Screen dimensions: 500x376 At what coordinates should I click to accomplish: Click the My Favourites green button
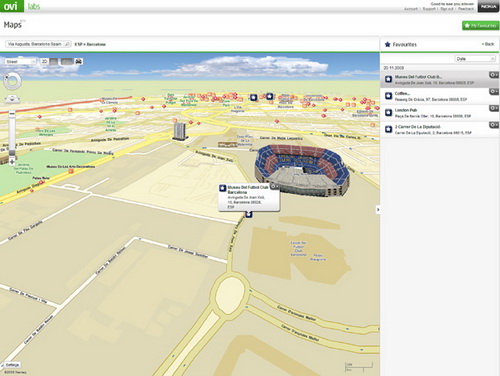(x=480, y=26)
